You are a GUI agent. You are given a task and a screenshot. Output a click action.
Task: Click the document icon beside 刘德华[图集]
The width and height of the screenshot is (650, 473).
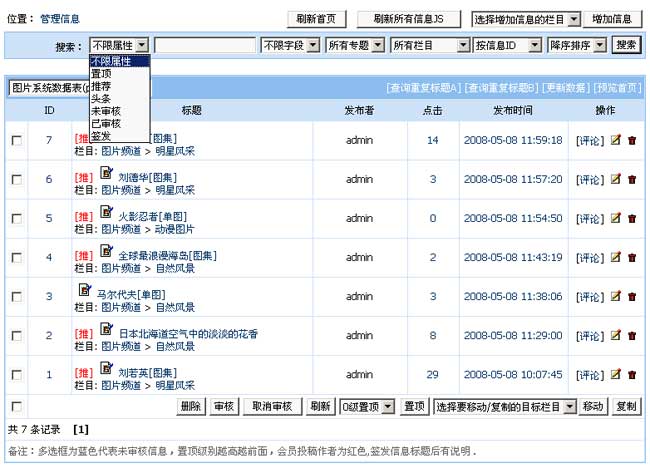(107, 173)
